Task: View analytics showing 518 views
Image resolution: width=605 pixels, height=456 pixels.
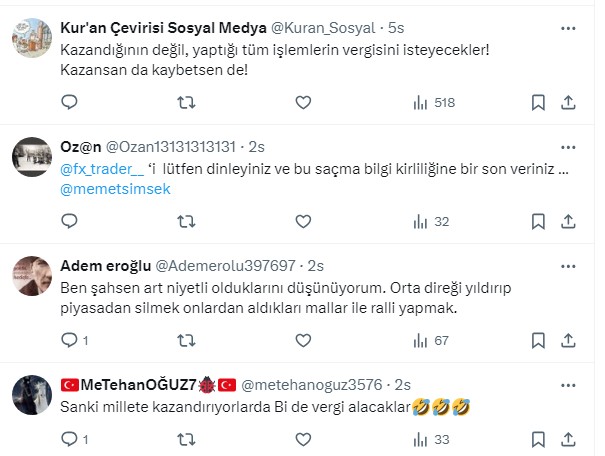Action: 434,102
